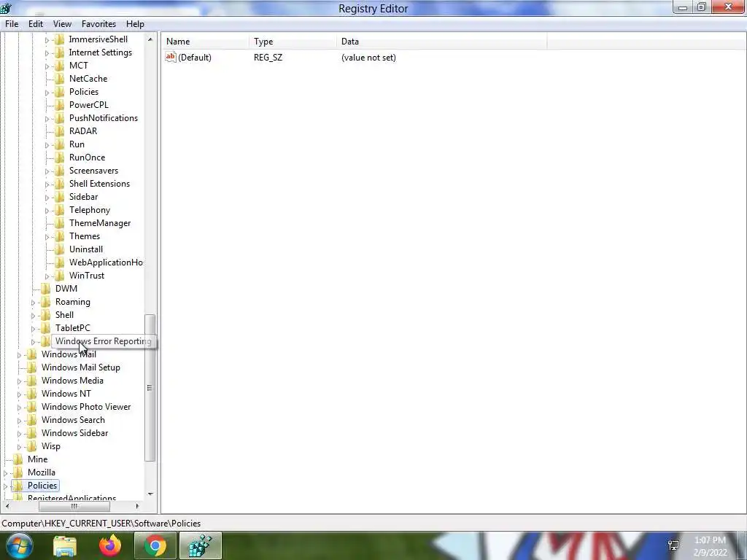Click the PowerCPL folder icon
747x560 pixels.
coord(60,105)
